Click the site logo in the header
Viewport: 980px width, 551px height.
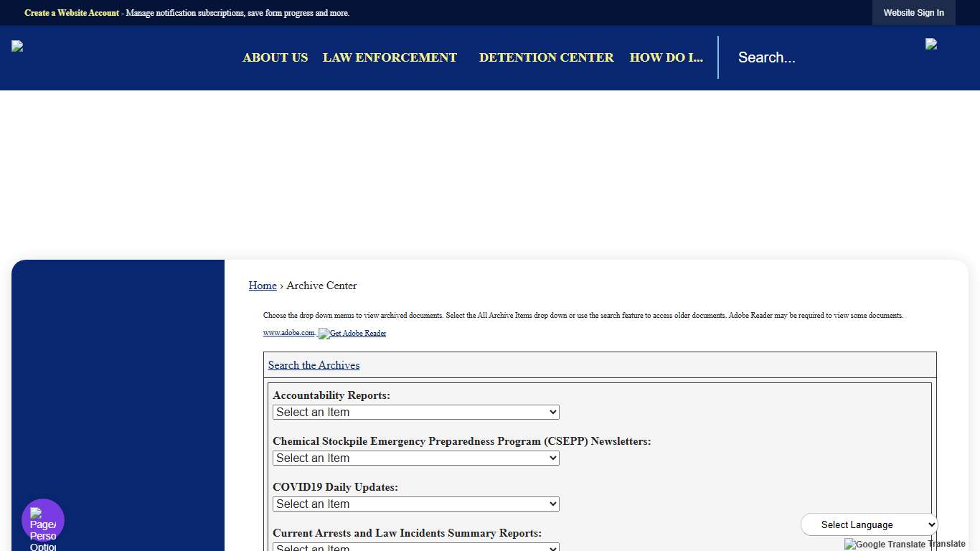pos(17,46)
